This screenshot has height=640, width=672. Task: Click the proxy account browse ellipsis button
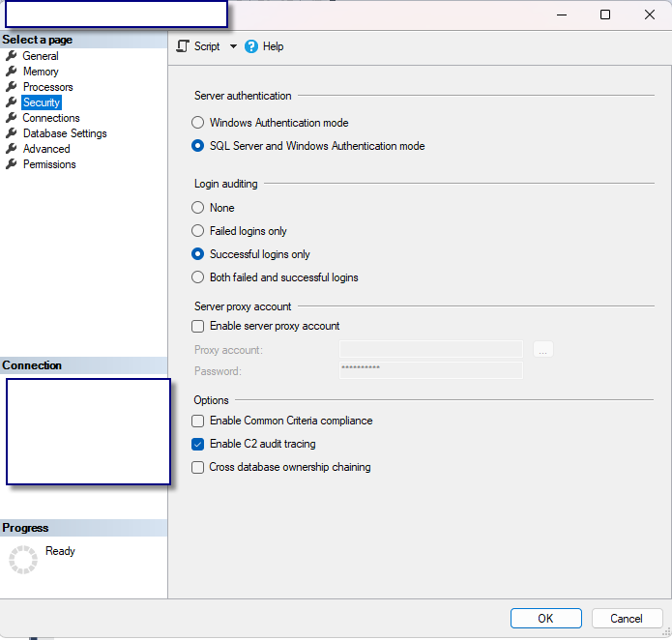[543, 349]
